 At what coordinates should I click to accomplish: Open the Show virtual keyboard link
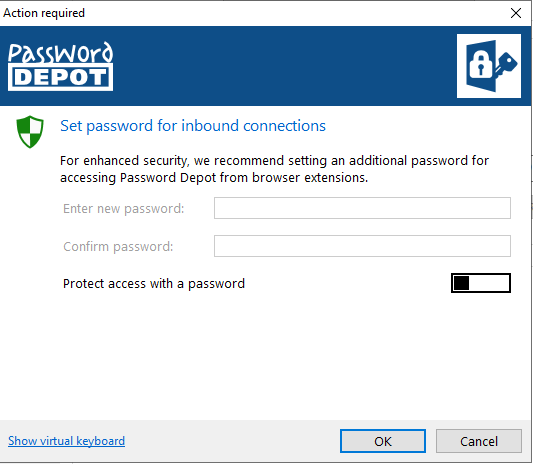tap(67, 441)
